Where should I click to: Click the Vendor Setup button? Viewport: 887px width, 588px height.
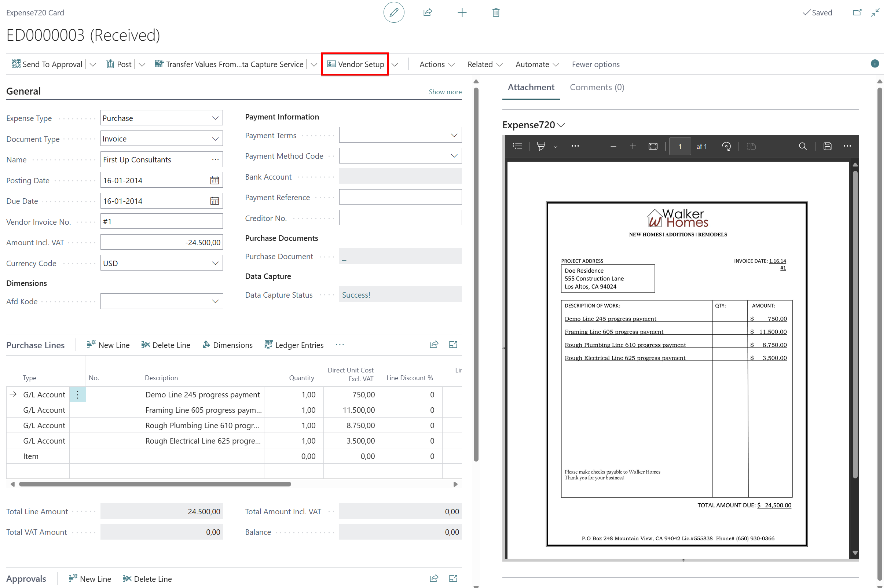[x=355, y=64]
